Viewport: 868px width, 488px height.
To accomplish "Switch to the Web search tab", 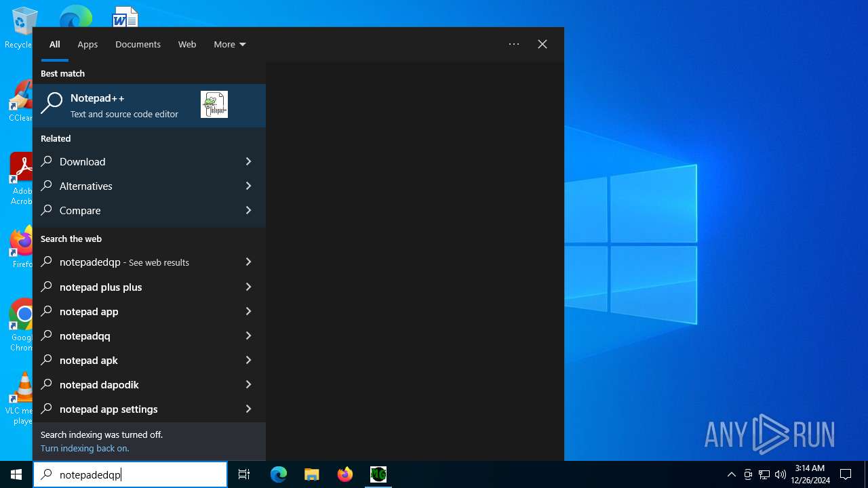I will coord(187,44).
